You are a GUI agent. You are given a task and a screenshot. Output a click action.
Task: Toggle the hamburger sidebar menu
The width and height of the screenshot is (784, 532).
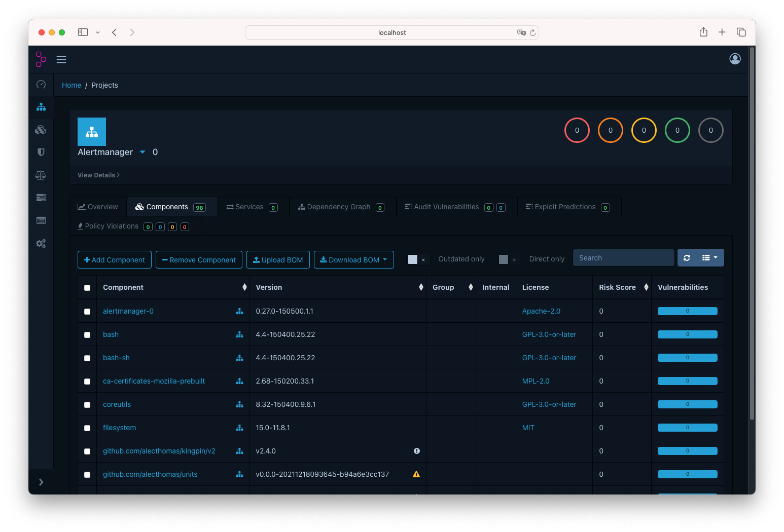point(61,60)
